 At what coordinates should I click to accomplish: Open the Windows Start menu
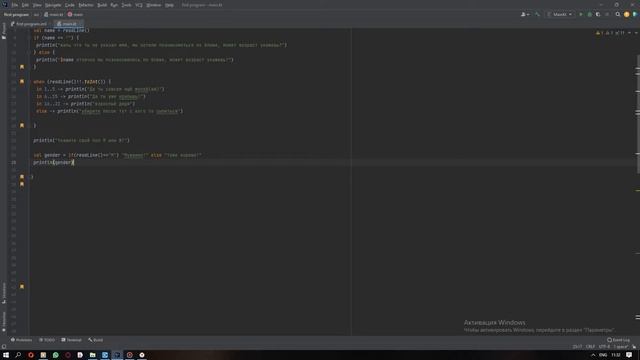tap(6, 355)
